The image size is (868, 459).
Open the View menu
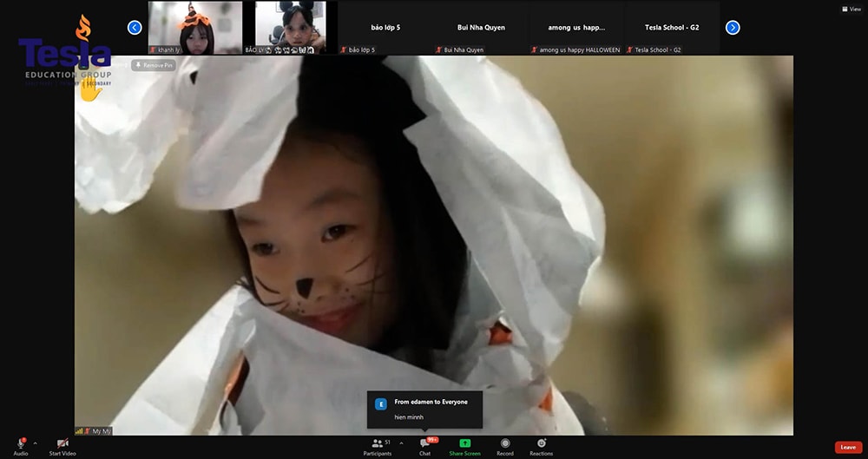[852, 9]
